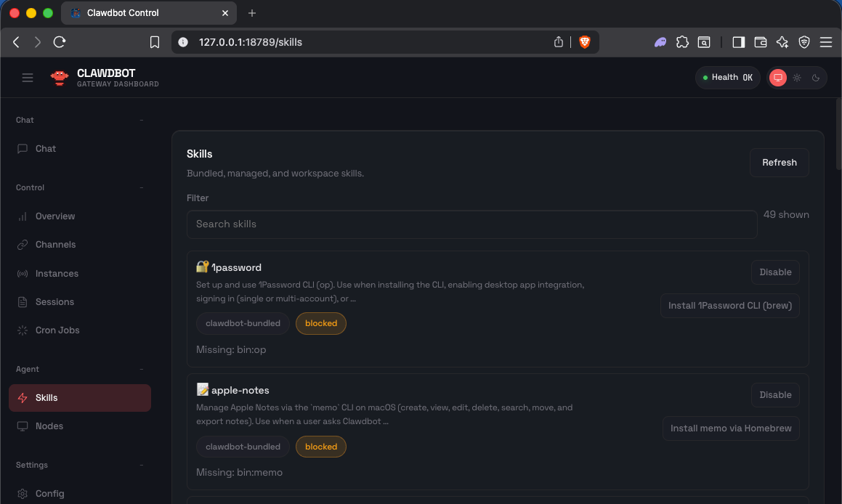Select the system theme monitor icon
Viewport: 842px width, 504px height.
pos(777,78)
